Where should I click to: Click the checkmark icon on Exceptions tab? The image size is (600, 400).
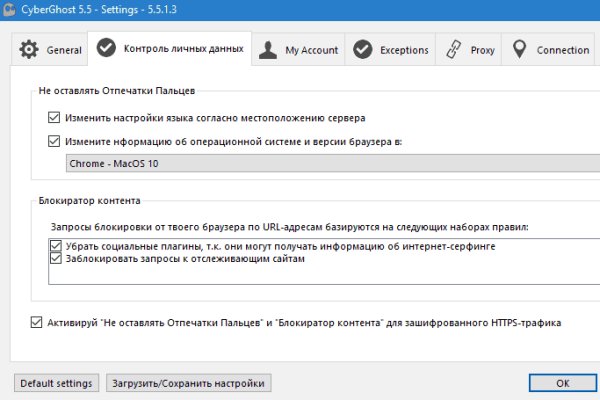pyautogui.click(x=363, y=49)
